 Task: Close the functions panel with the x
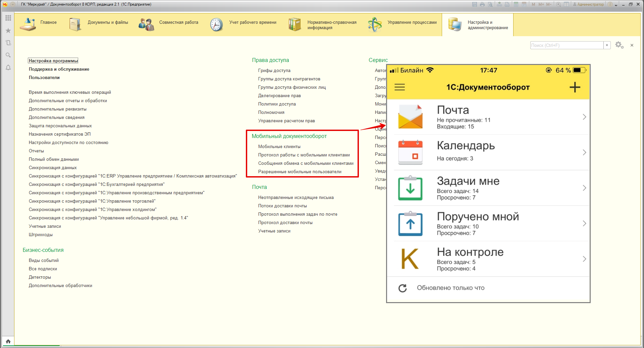tap(632, 45)
